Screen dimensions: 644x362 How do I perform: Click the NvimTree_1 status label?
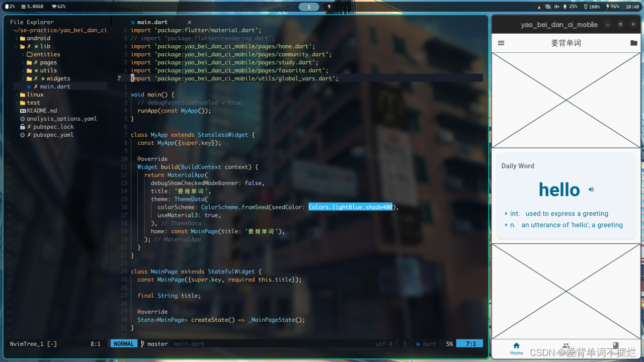coord(33,344)
